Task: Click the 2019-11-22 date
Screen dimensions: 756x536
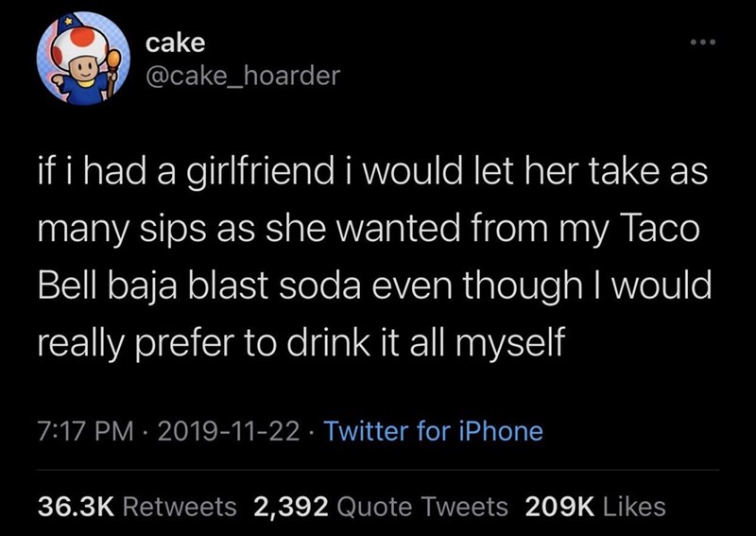Action: tap(222, 432)
